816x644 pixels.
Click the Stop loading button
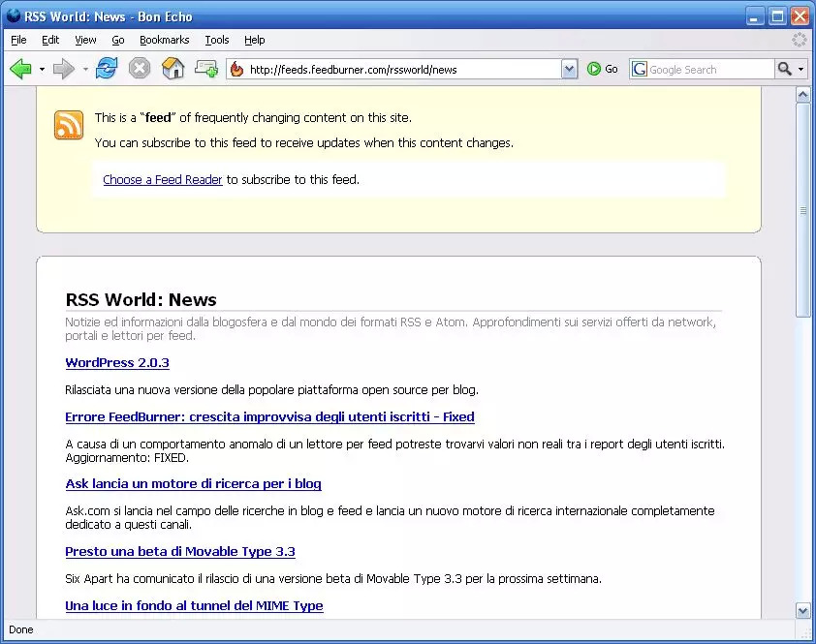[x=140, y=69]
